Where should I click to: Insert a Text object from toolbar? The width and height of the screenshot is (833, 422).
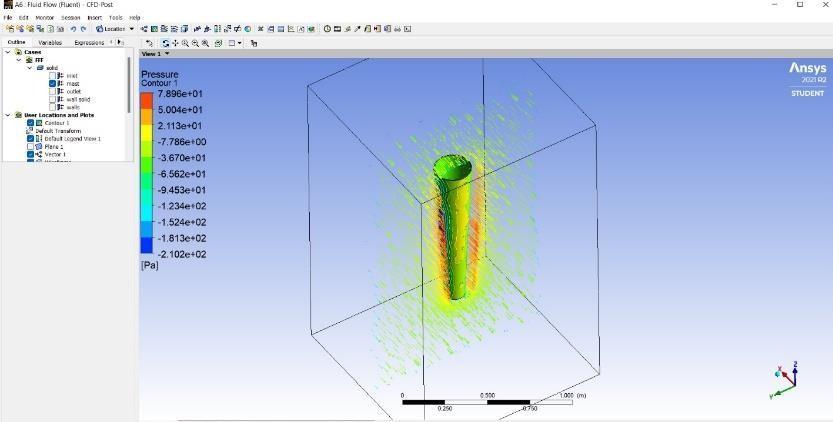pos(197,29)
